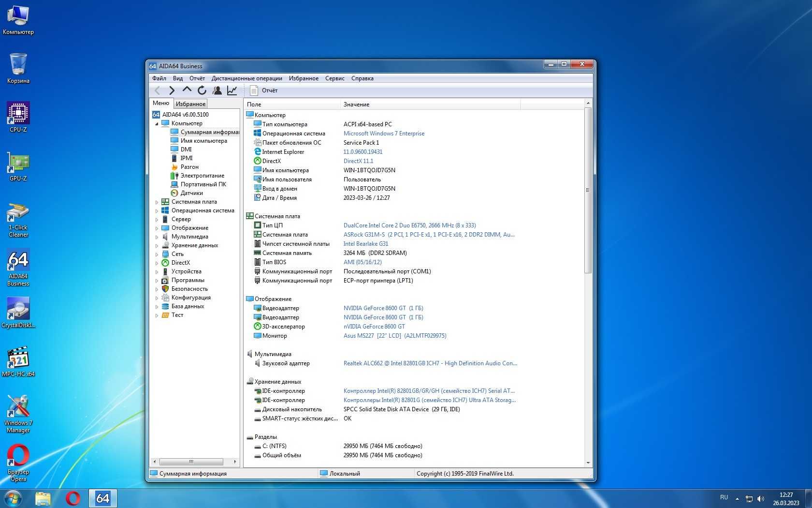The width and height of the screenshot is (812, 508).
Task: Select the Электропитание battery icon item
Action: [x=174, y=176]
